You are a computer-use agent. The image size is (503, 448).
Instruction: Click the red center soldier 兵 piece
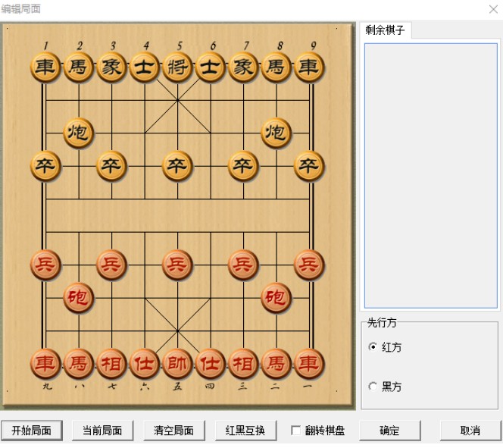click(177, 265)
